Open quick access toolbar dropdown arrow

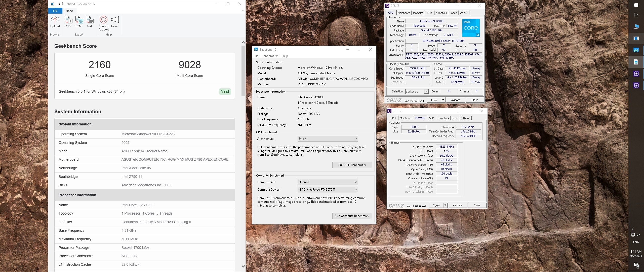point(59,4)
